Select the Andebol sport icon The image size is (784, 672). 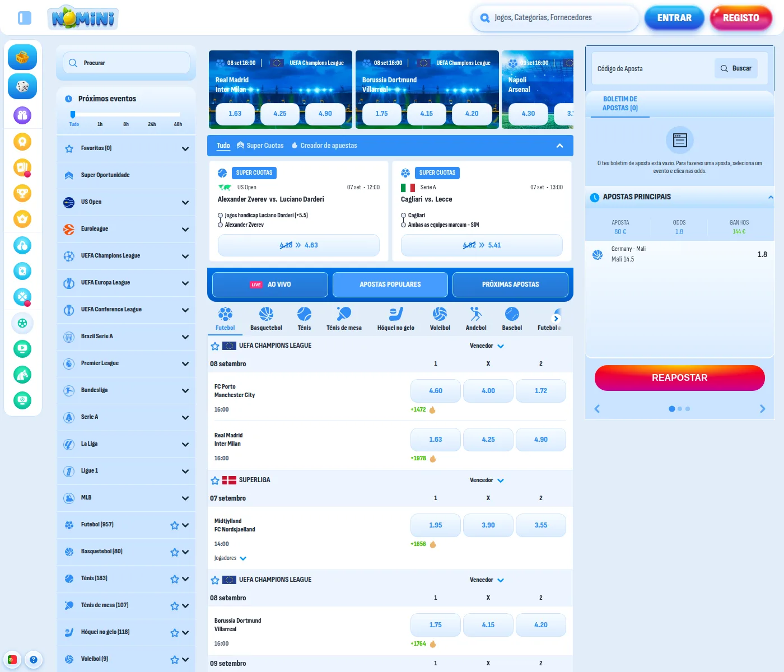coord(476,319)
